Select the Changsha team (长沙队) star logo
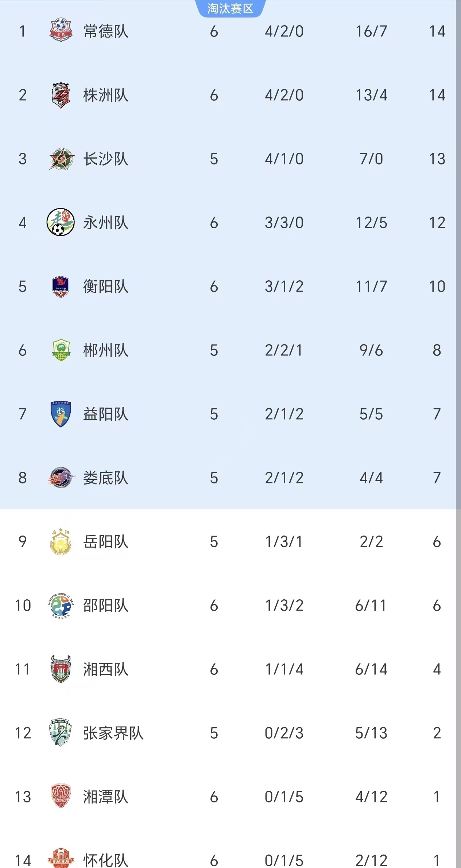Image resolution: width=461 pixels, height=868 pixels. point(61,159)
